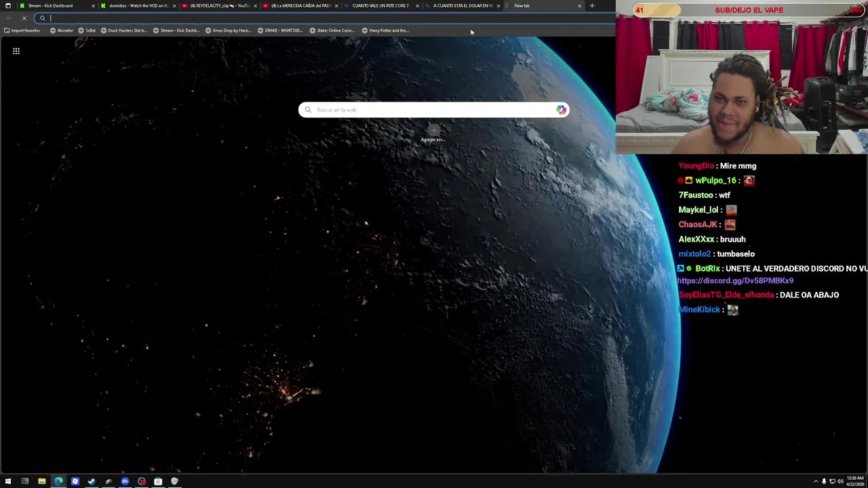The image size is (868, 488).
Task: Stop page loading with the X button
Action: pos(24,18)
